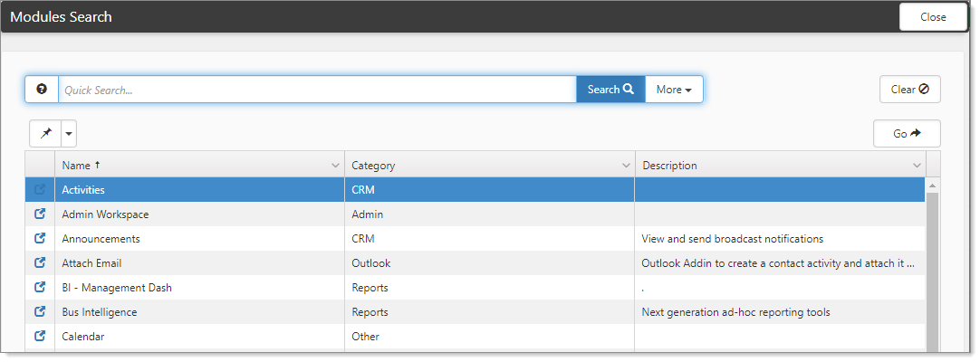Open the More search options dropdown
This screenshot has width=980, height=362.
click(x=674, y=90)
